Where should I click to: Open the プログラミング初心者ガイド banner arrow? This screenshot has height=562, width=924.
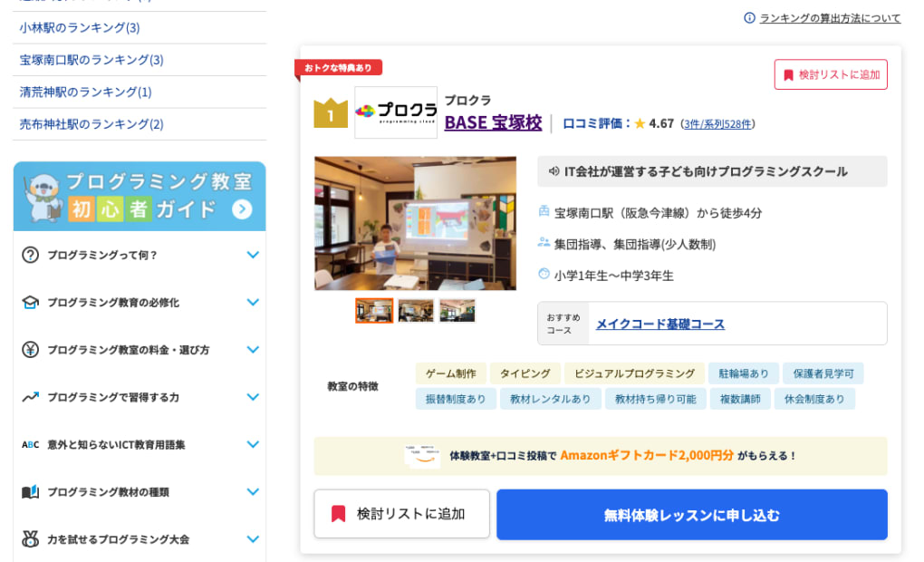point(240,206)
